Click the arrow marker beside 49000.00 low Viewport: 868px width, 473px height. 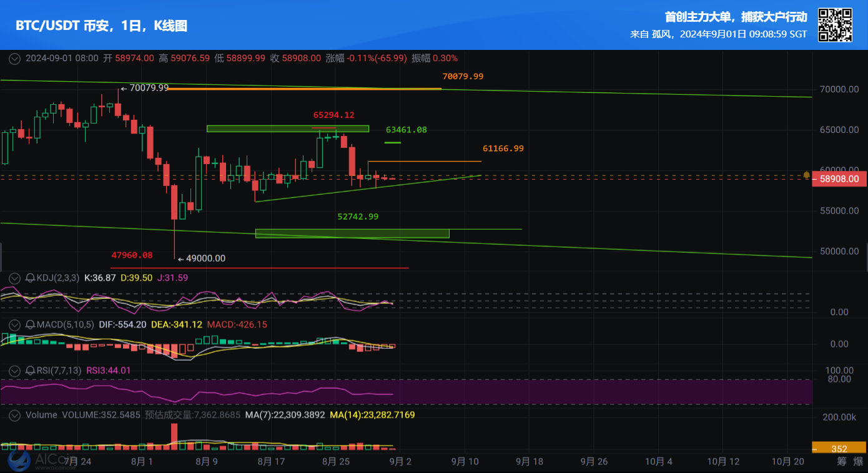[181, 258]
